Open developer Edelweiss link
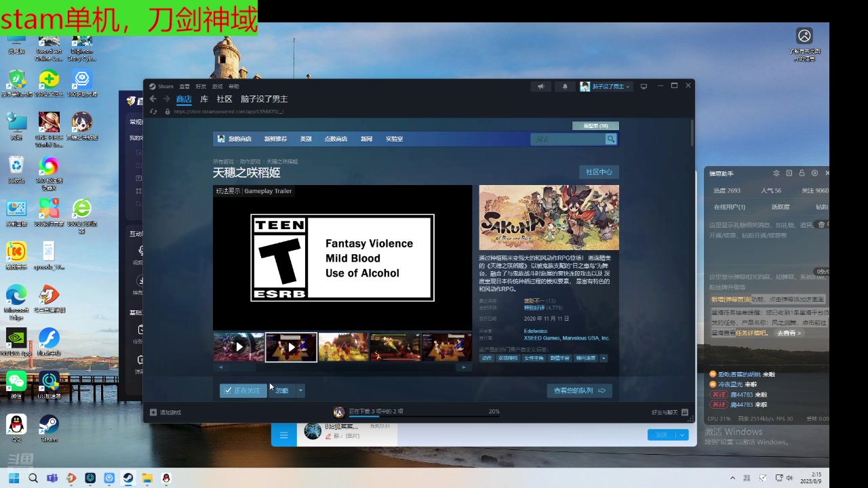Image resolution: width=868 pixels, height=488 pixels. 536,331
